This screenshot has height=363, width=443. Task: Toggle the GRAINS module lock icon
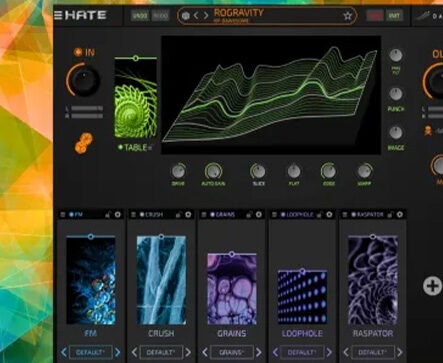click(x=249, y=215)
